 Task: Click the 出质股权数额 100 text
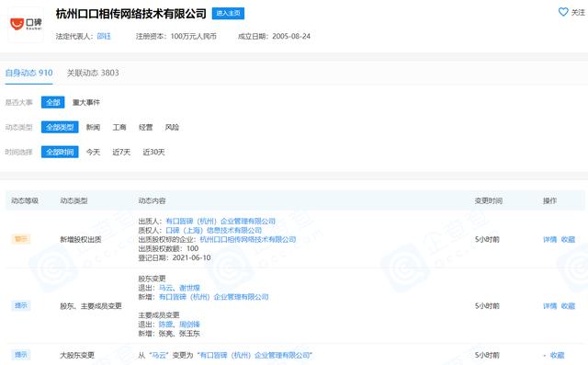click(168, 248)
